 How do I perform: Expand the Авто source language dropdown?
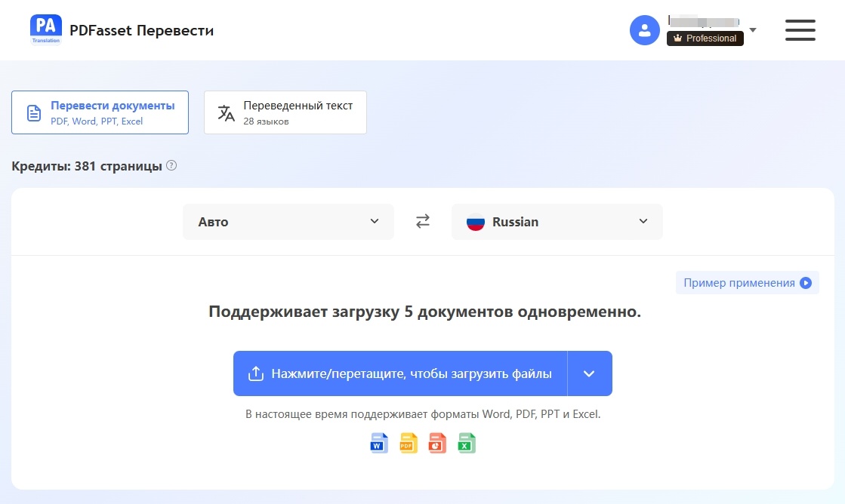[288, 221]
